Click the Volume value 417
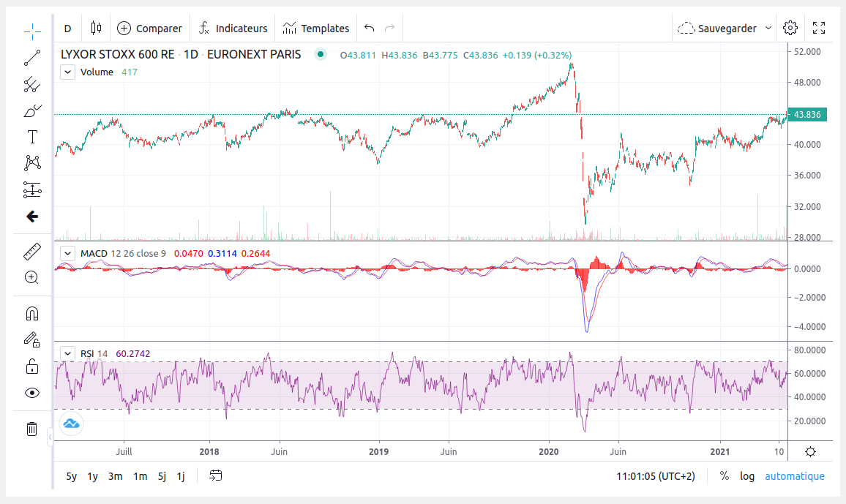Screen dimensions: 846x504 [130, 72]
